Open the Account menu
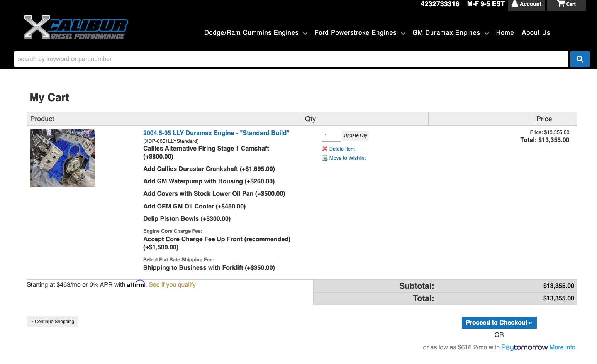This screenshot has width=597, height=364. [526, 4]
